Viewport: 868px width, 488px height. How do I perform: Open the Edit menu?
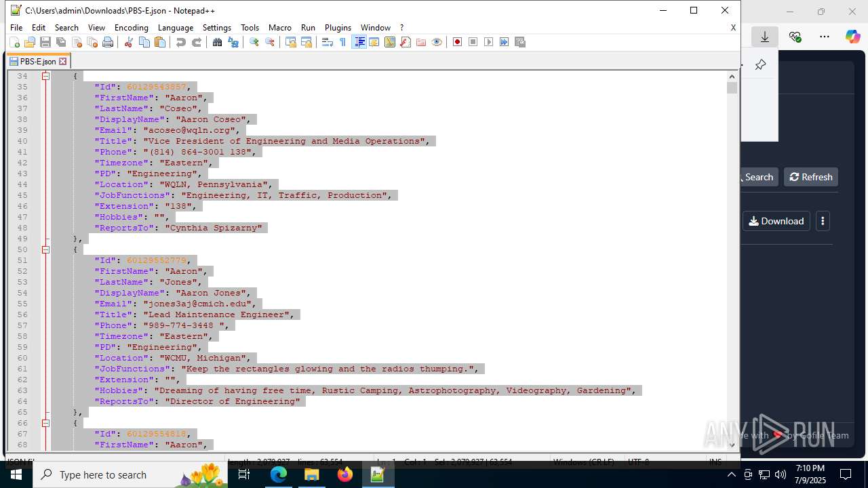coord(39,28)
